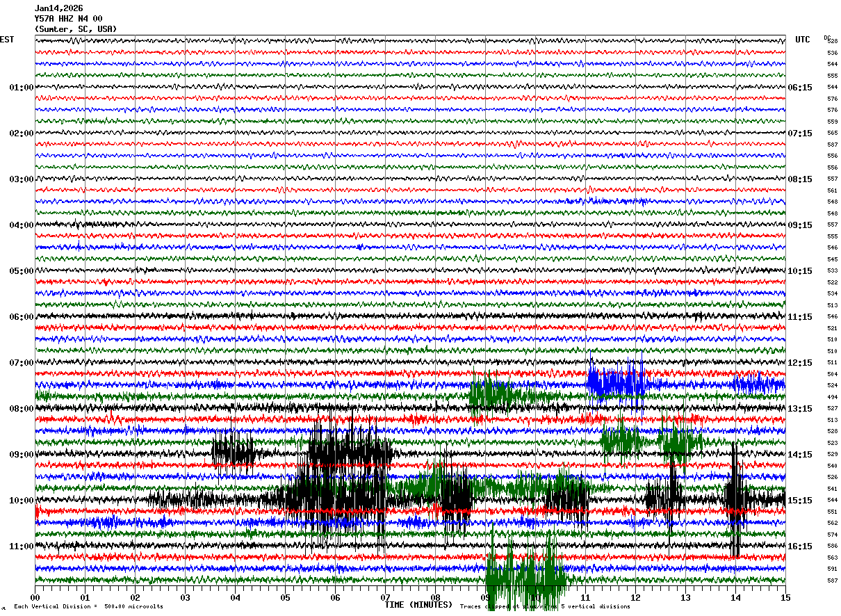
Task: Click the Y57A HHZ N4 00 station label
Action: pyautogui.click(x=68, y=19)
